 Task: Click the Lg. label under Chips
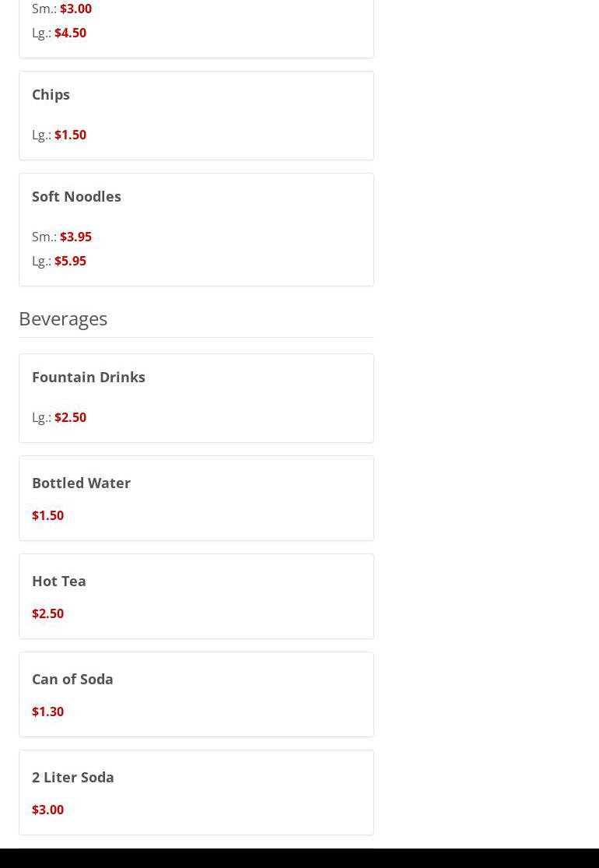[x=41, y=135]
